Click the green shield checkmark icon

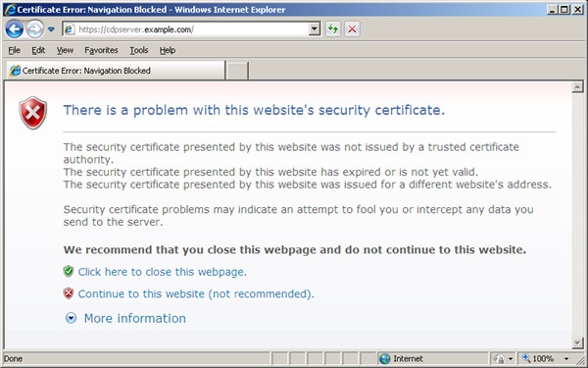(x=69, y=271)
